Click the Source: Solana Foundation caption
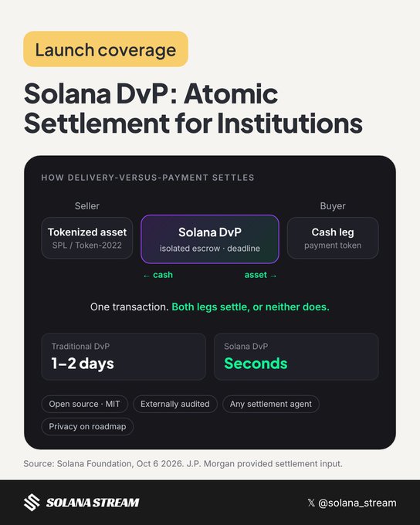Viewport: 420px width, 525px height. pyautogui.click(x=183, y=464)
